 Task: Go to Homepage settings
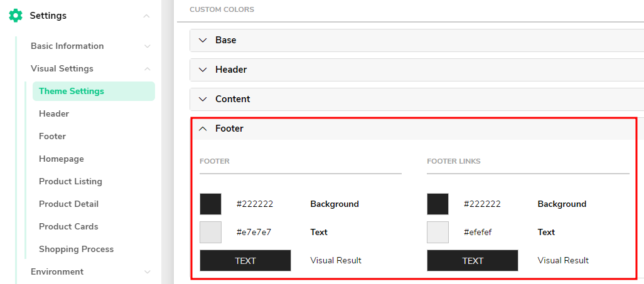tap(61, 159)
